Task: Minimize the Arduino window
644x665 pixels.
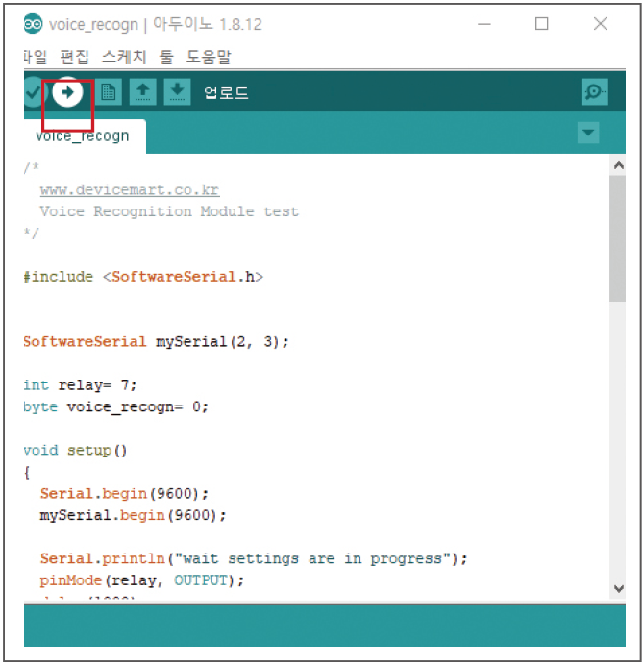Action: (484, 24)
